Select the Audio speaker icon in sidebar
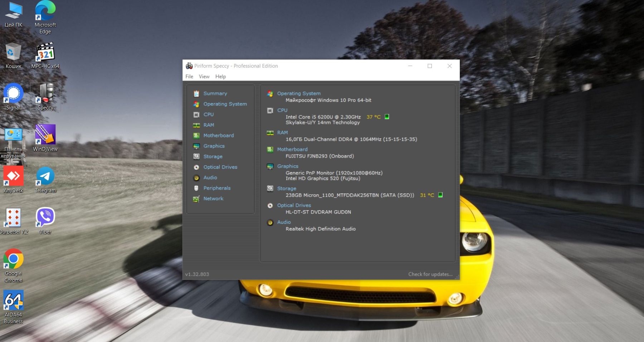Screen dimensions: 644x342 [x=196, y=178]
